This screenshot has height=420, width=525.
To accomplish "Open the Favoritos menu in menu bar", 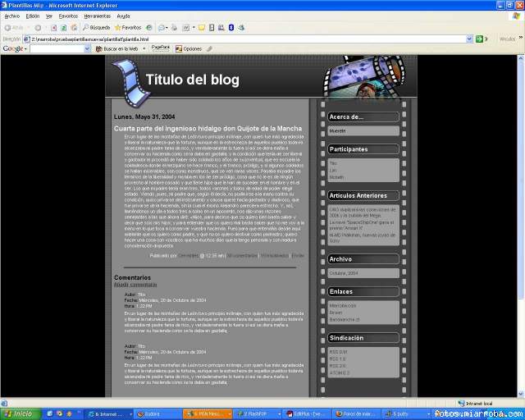I will click(x=68, y=16).
